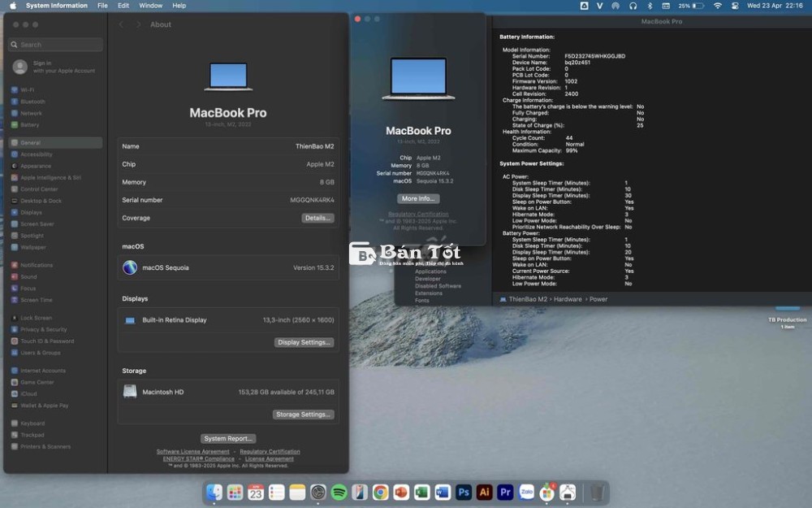Click More Info... in the MacBook Pro window
This screenshot has width=812, height=508.
pyautogui.click(x=418, y=198)
